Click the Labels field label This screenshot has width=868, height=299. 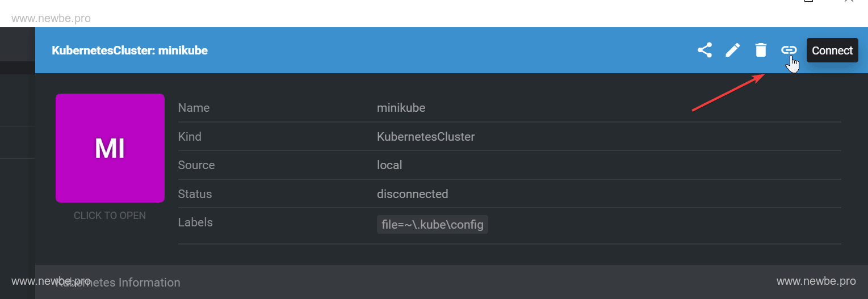pos(195,222)
